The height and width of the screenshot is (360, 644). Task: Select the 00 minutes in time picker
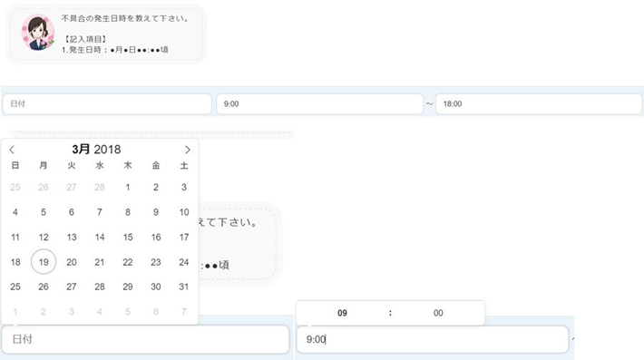coord(438,313)
